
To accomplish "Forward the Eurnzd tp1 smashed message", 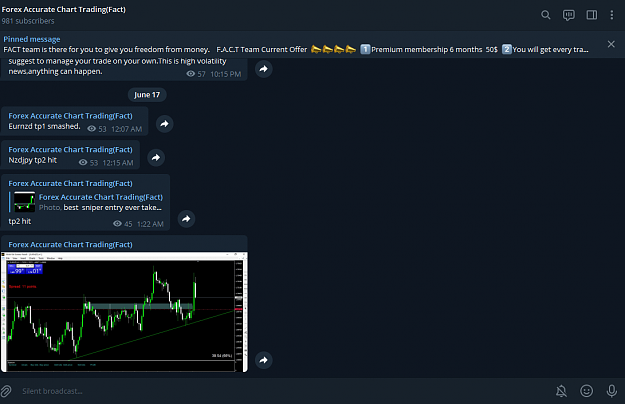I will (x=164, y=124).
